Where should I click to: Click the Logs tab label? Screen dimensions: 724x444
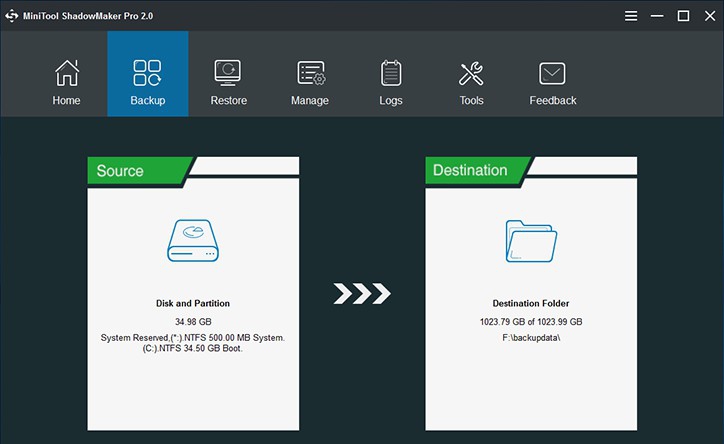391,101
